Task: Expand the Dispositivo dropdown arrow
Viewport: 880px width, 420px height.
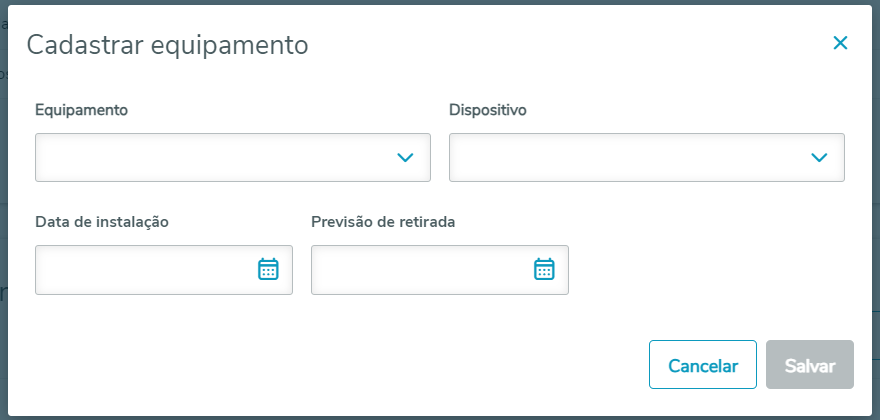Action: [819, 157]
